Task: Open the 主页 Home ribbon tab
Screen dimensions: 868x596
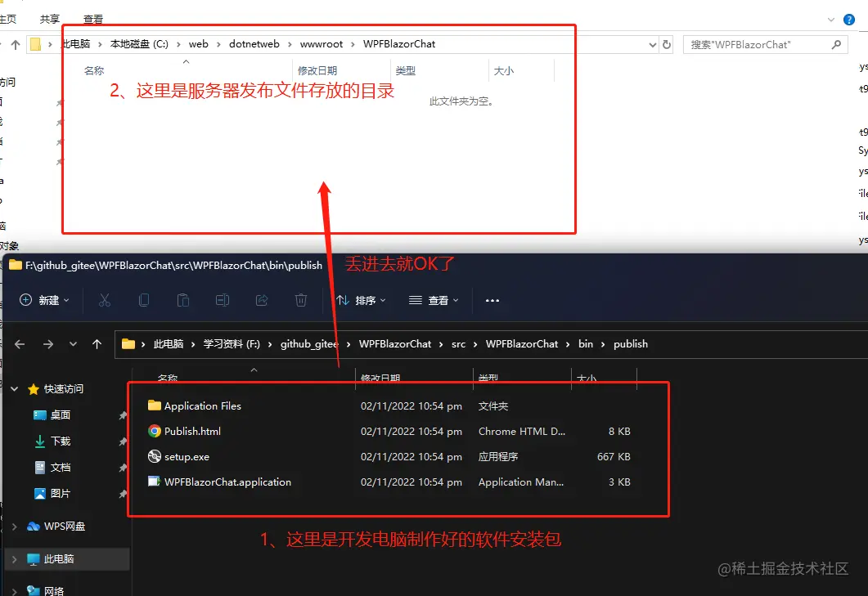Action: (8, 20)
